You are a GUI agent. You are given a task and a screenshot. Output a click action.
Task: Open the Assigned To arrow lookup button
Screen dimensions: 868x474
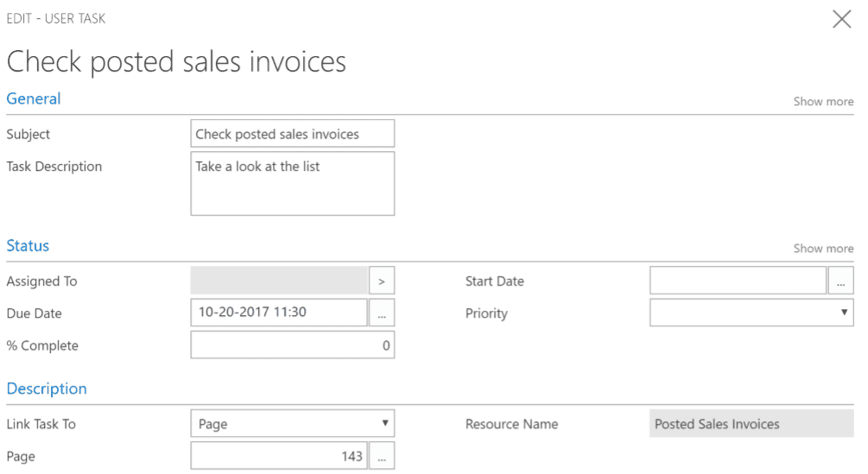(x=382, y=281)
